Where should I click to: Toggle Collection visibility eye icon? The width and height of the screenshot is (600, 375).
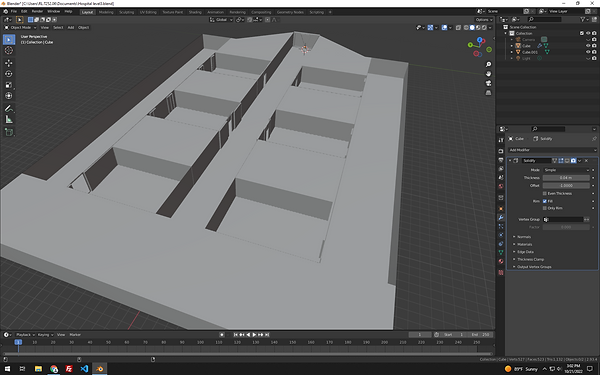tap(588, 33)
